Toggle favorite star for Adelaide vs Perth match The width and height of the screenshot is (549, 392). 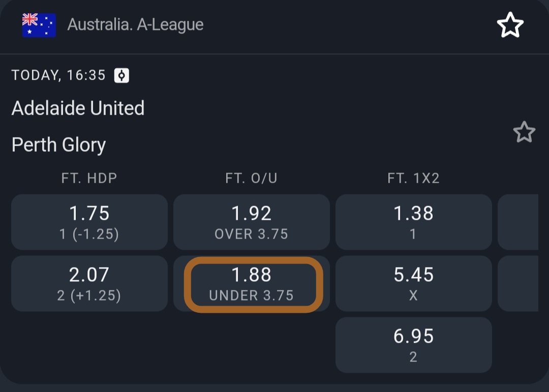524,133
